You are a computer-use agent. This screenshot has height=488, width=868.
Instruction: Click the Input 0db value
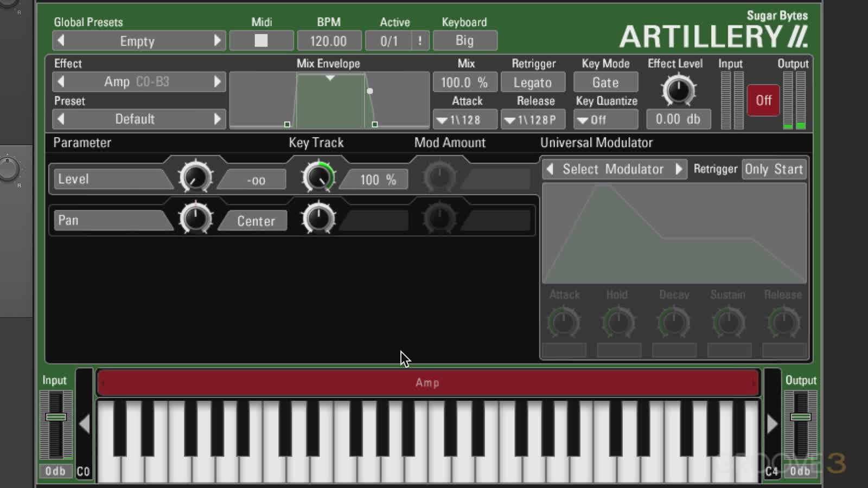pos(55,471)
